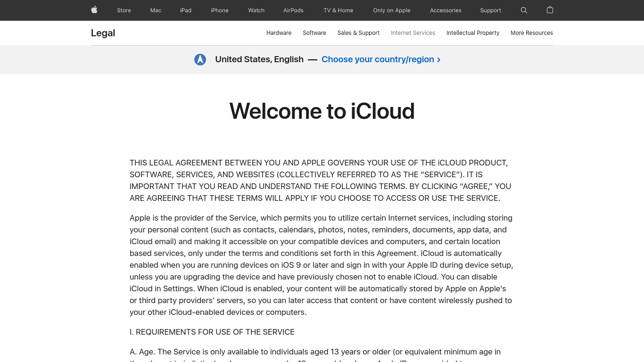Open the Intellectual Property tab

pos(473,33)
